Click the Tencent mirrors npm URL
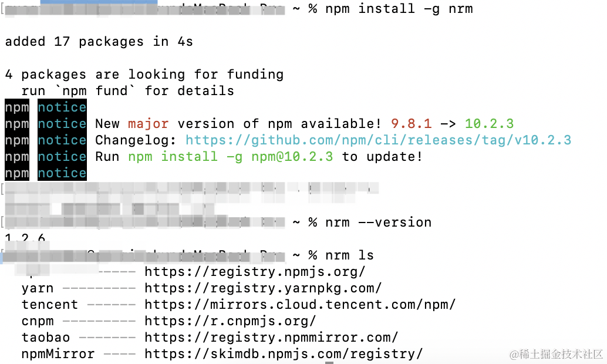 pos(300,305)
